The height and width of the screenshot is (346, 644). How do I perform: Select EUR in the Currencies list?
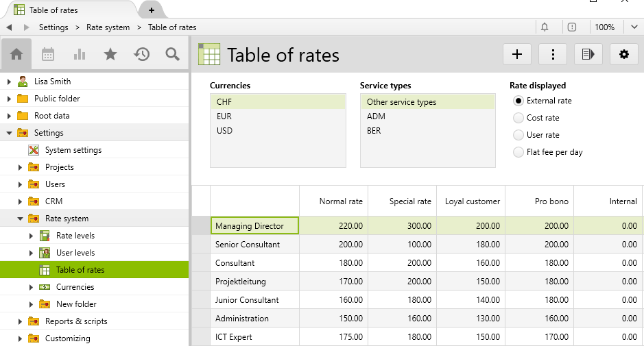click(x=224, y=116)
